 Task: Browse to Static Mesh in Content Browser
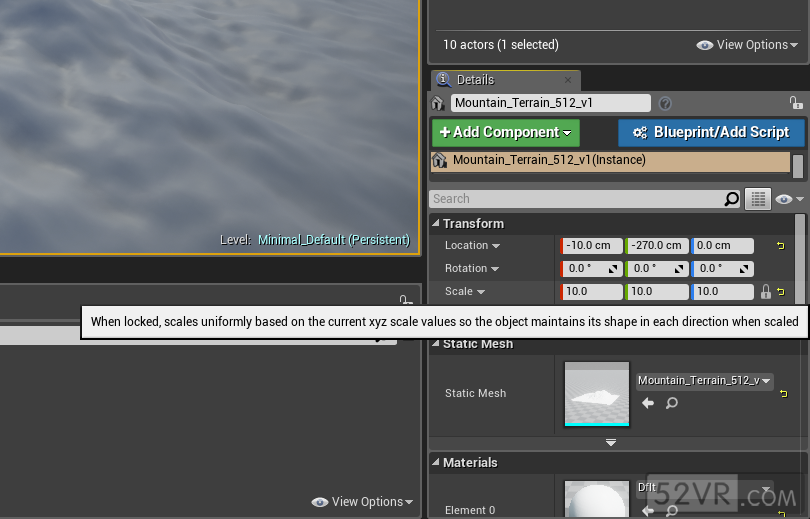tap(672, 403)
